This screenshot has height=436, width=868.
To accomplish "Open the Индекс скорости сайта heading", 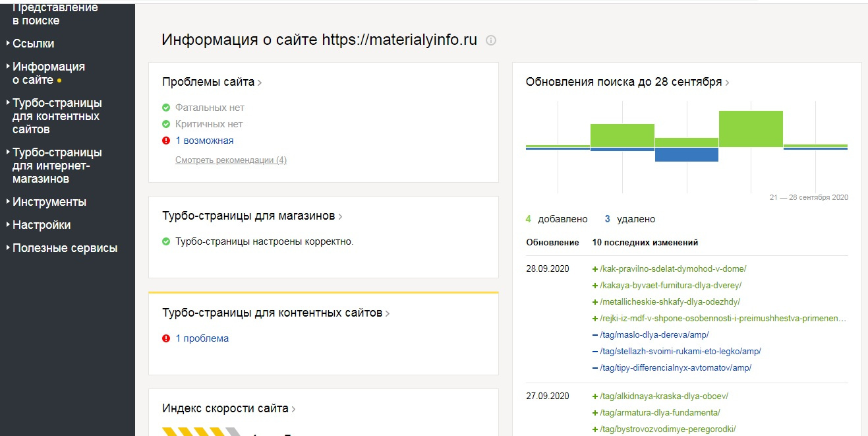I will click(225, 408).
